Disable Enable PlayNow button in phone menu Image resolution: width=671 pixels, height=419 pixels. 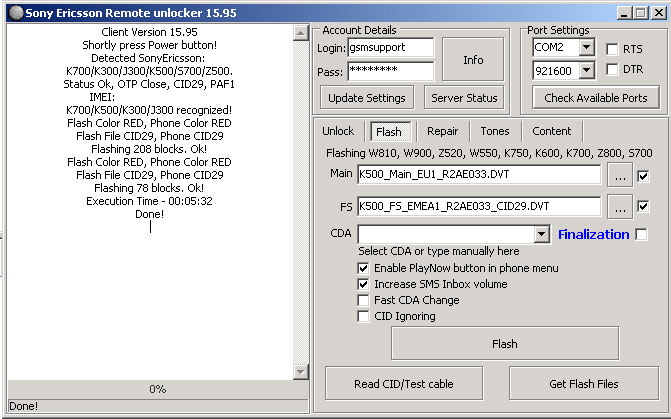[363, 268]
